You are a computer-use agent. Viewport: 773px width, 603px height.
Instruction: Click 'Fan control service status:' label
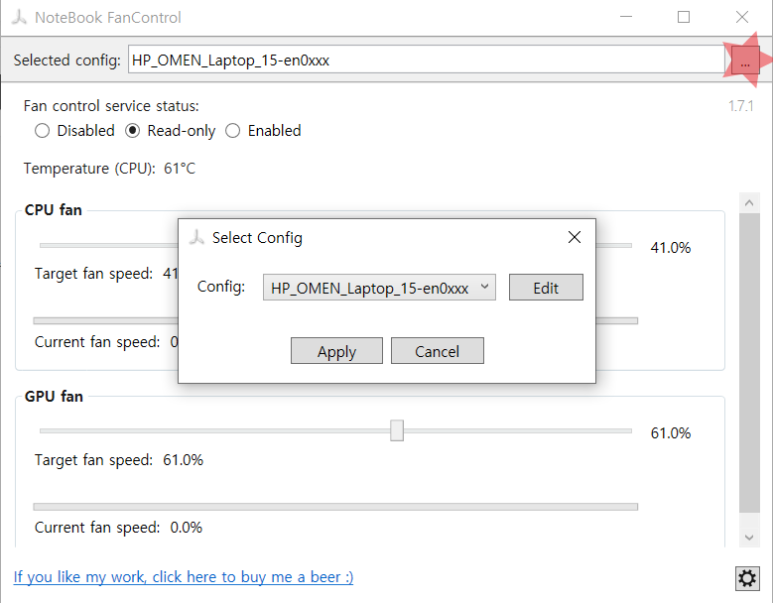(111, 106)
